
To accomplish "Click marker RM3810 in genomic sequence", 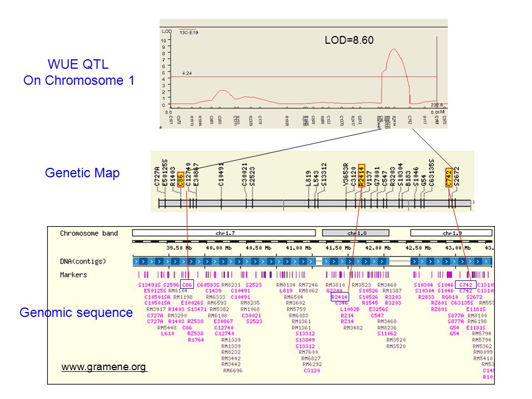I will [x=335, y=285].
